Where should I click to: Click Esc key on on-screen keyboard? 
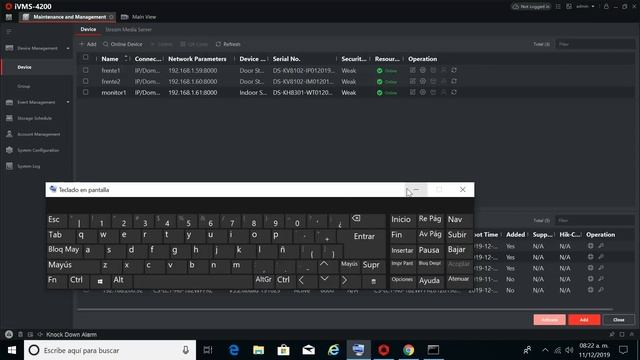[57, 220]
